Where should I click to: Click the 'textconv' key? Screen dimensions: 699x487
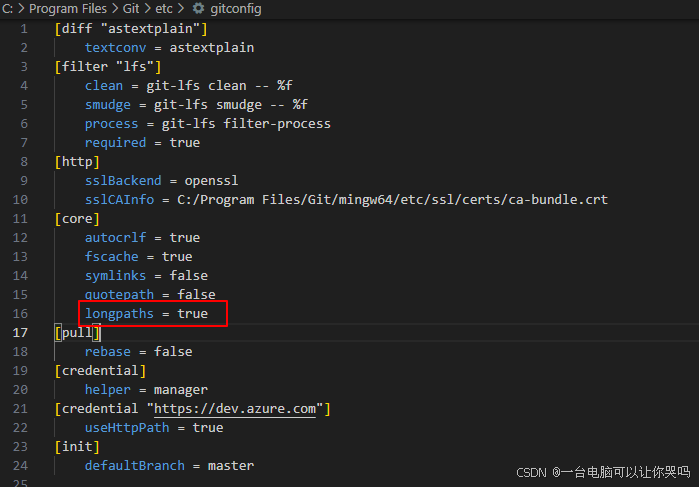point(115,48)
